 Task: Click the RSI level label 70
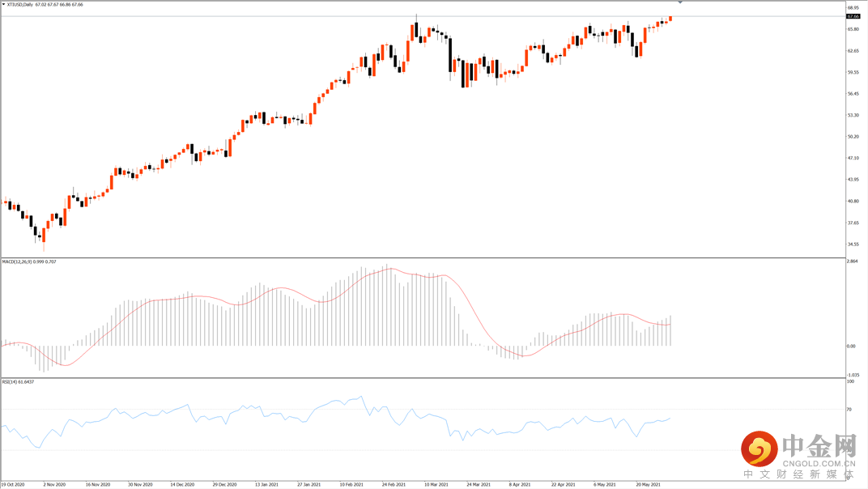pos(849,410)
